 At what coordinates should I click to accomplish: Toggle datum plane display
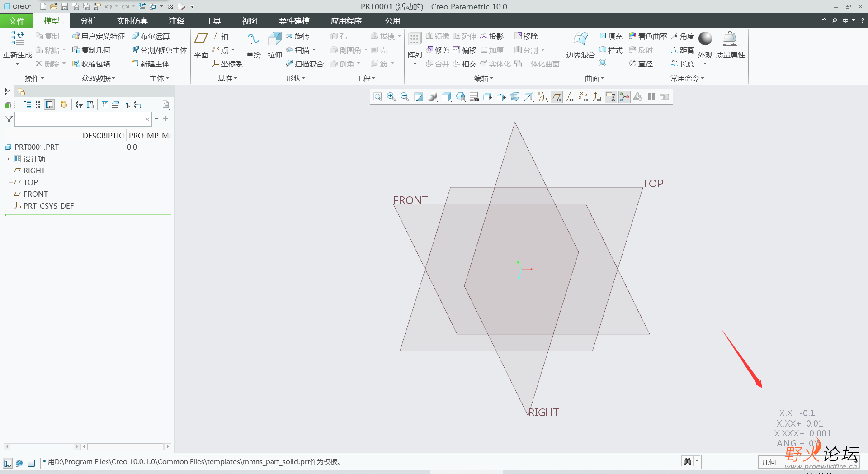(557, 97)
